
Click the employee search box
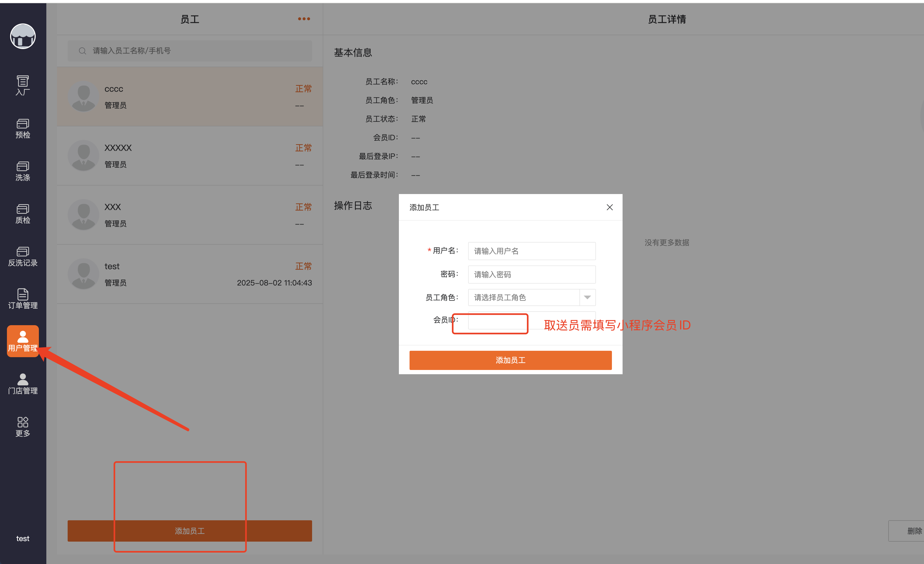point(190,51)
